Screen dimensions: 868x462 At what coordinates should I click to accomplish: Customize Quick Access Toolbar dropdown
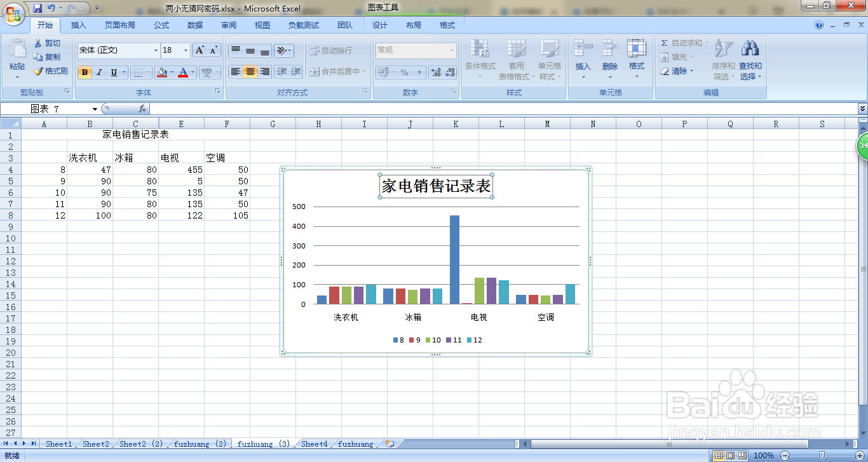[x=97, y=8]
